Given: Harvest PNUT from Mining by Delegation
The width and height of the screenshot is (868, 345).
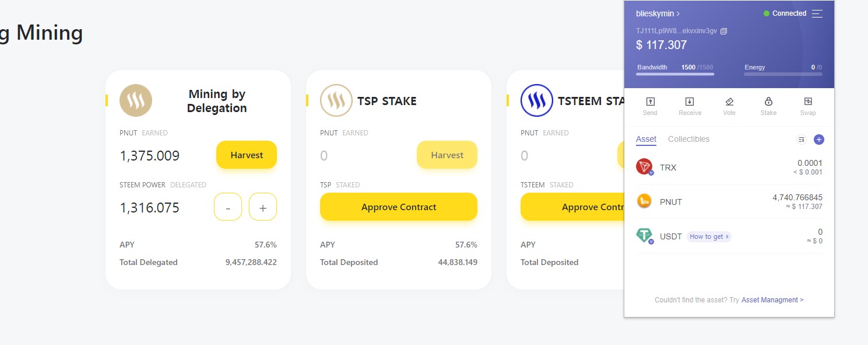Looking at the screenshot, I should (247, 155).
